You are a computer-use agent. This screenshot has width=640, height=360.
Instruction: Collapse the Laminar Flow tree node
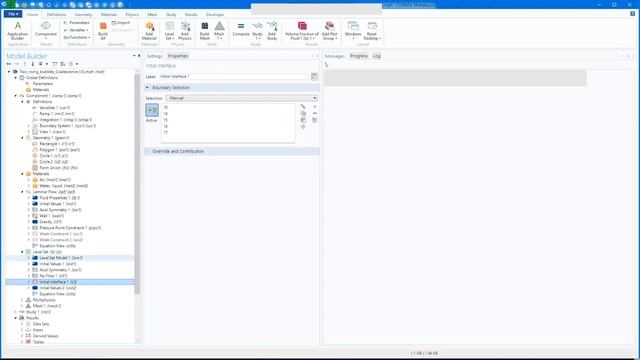[x=22, y=192]
